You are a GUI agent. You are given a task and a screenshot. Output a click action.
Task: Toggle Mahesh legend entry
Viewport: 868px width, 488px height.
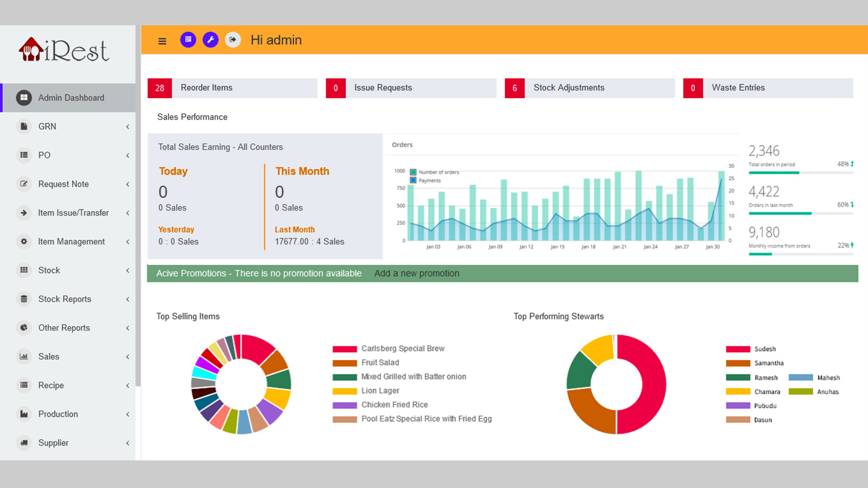point(814,377)
